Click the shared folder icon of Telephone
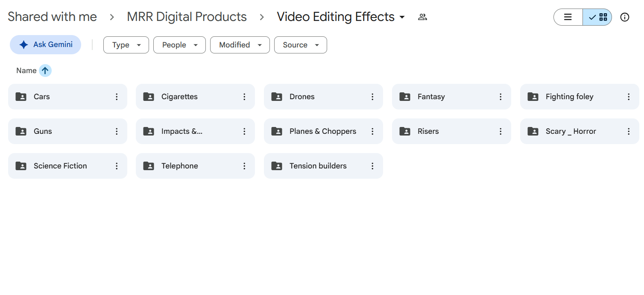The image size is (644, 295). [x=149, y=166]
